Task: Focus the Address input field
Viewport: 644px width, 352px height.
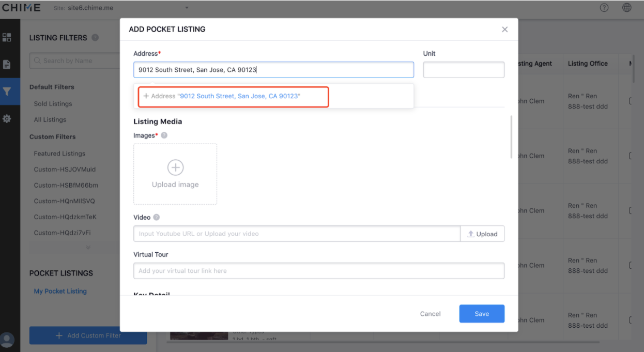Action: [274, 70]
